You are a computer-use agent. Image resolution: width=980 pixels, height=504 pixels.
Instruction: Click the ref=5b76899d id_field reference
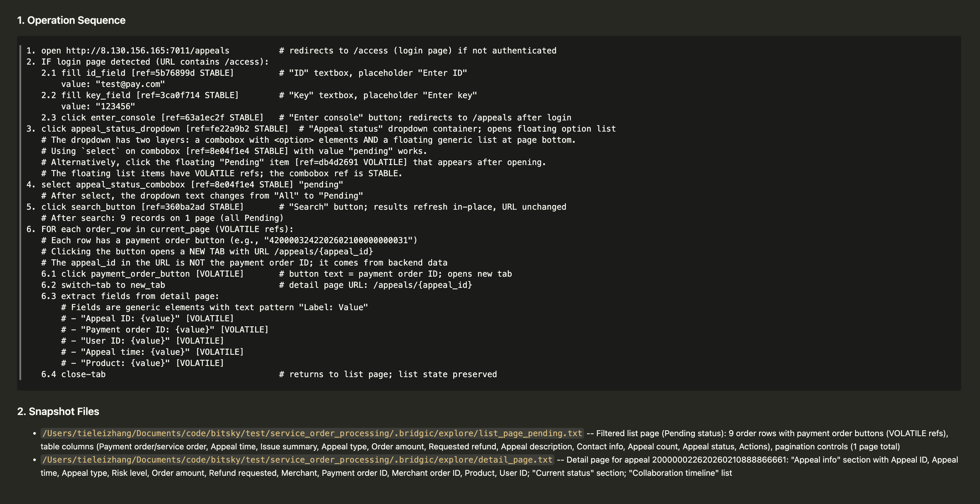[x=182, y=73]
